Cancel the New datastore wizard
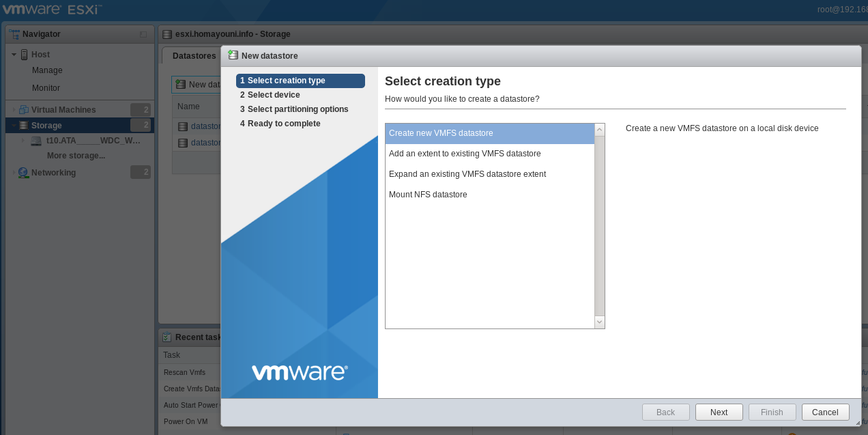Screen dimensions: 868x435 click(825, 412)
